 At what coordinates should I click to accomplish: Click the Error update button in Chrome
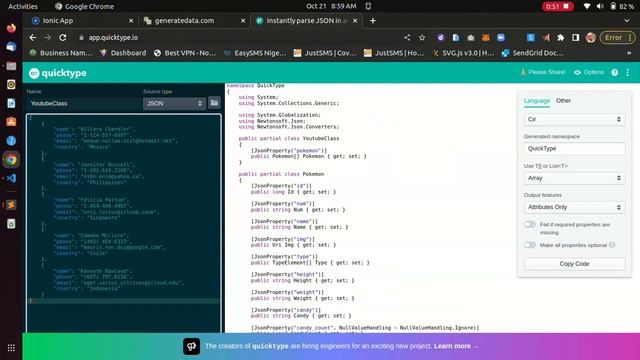tap(617, 38)
